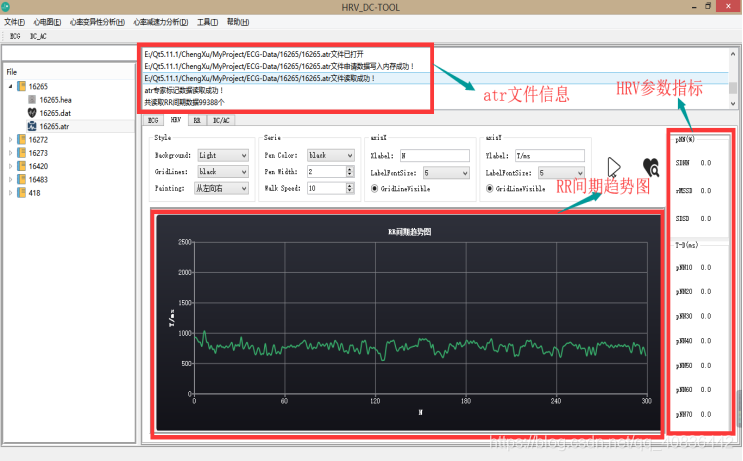This screenshot has width=743, height=461.
Task: Click log panel scrollbar down arrow
Action: click(x=733, y=103)
